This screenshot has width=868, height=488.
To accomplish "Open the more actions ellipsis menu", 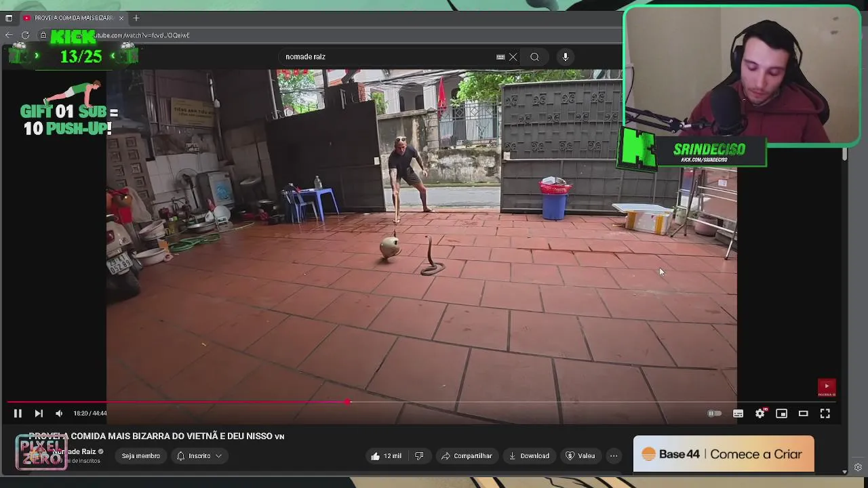I will (x=614, y=456).
